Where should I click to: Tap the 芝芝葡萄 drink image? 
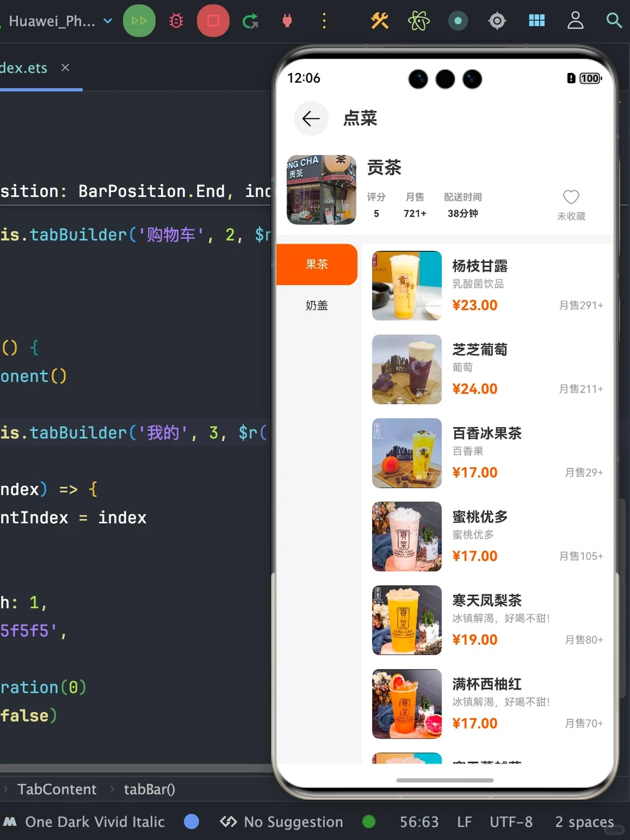407,369
